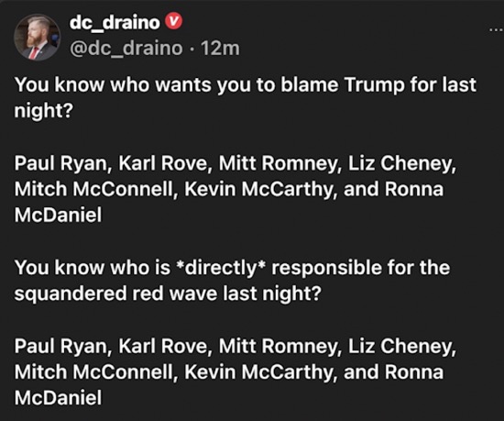This screenshot has height=421, width=504.
Task: Click 'Karl Rove' in the second names list
Action: pos(163,346)
